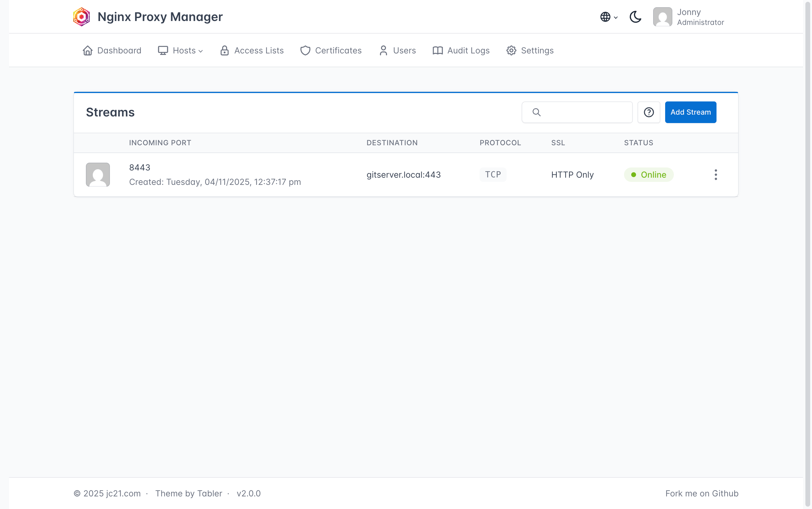Go to Dashboard via home icon
812x509 pixels.
click(x=88, y=50)
